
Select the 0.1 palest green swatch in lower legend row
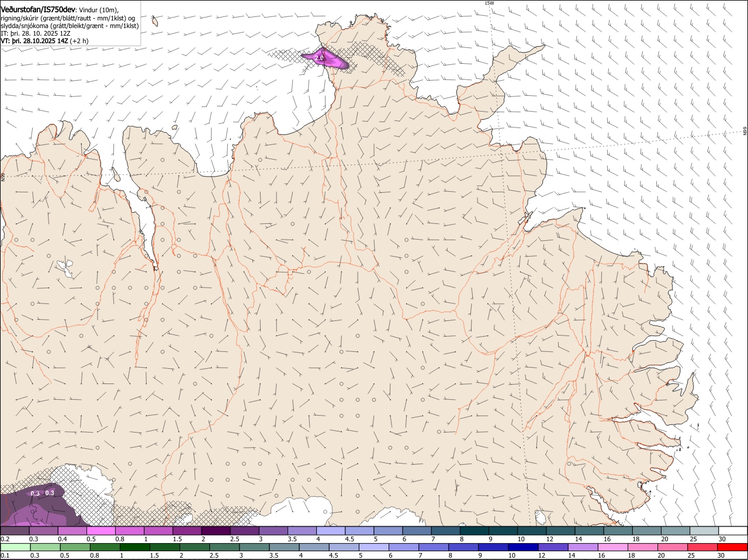(15, 548)
